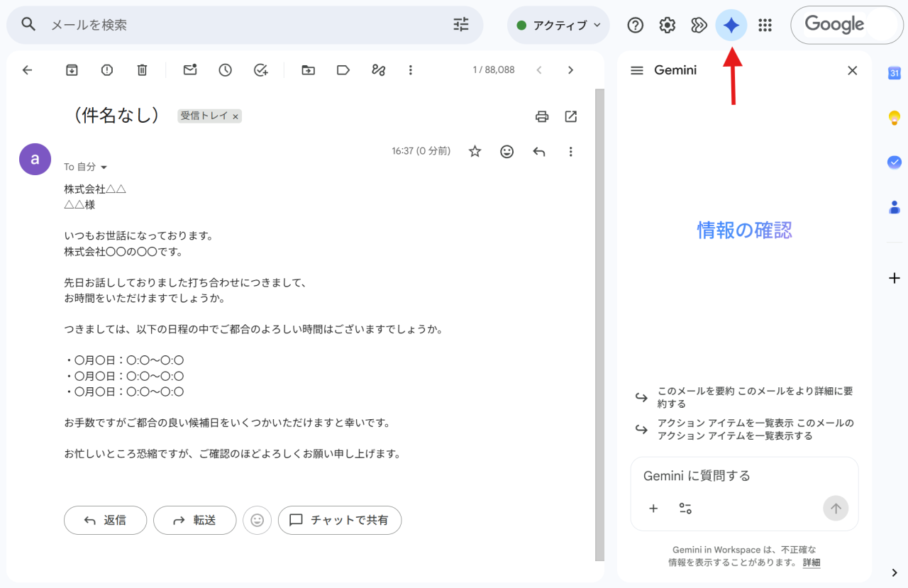Add an emoji reaction from message header

click(x=506, y=151)
